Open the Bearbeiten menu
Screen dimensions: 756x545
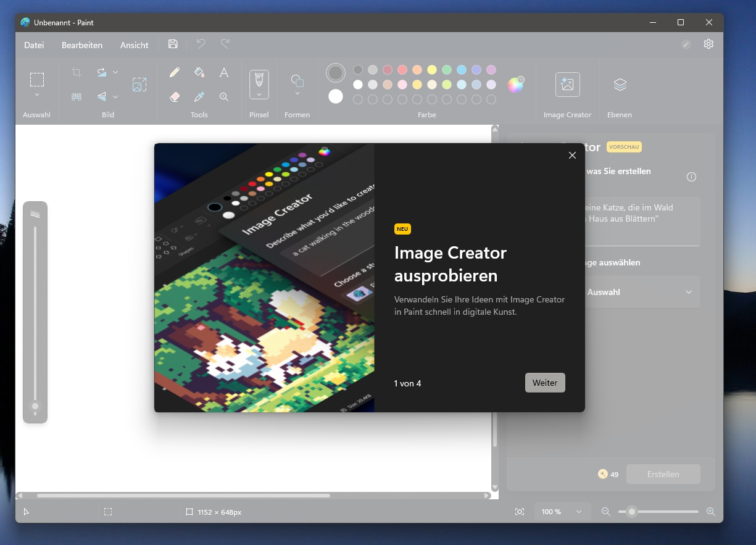tap(82, 45)
